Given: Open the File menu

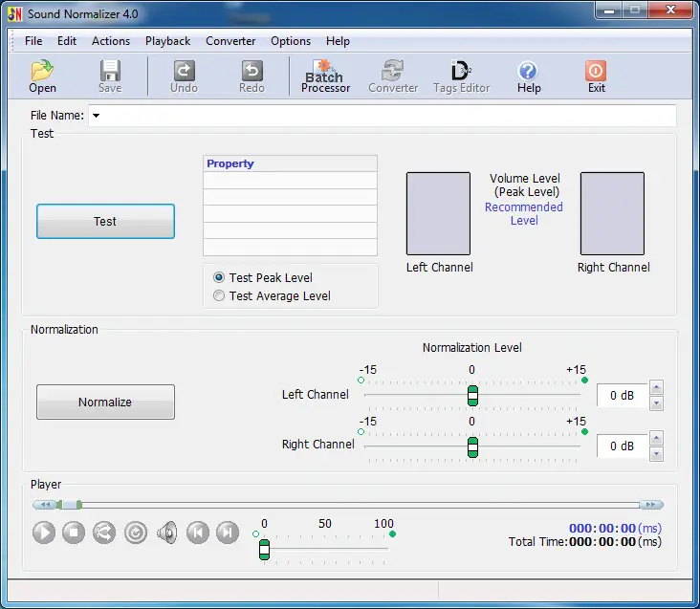Looking at the screenshot, I should coord(33,41).
